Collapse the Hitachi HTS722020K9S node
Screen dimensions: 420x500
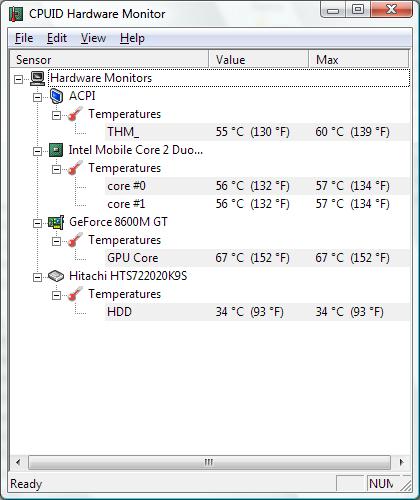pos(37,277)
